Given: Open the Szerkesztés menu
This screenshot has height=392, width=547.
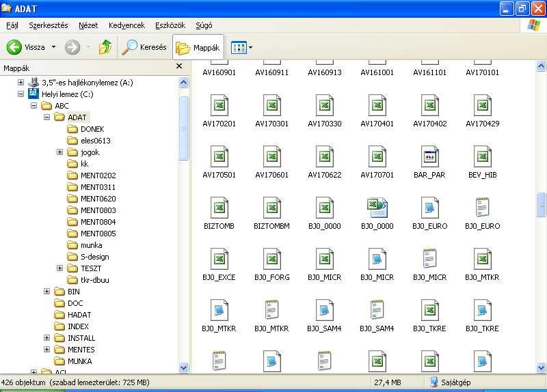Looking at the screenshot, I should 49,25.
